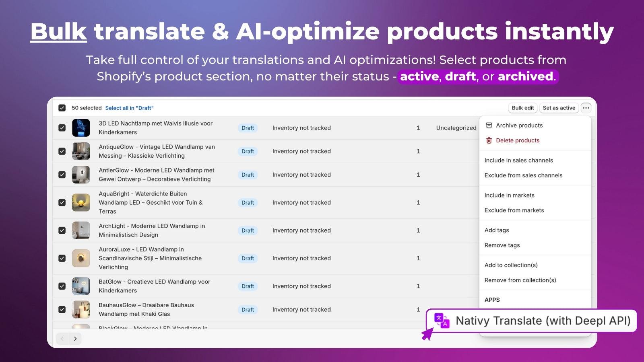Viewport: 644px width, 362px height.
Task: Choose Include in sales channels
Action: (518, 160)
